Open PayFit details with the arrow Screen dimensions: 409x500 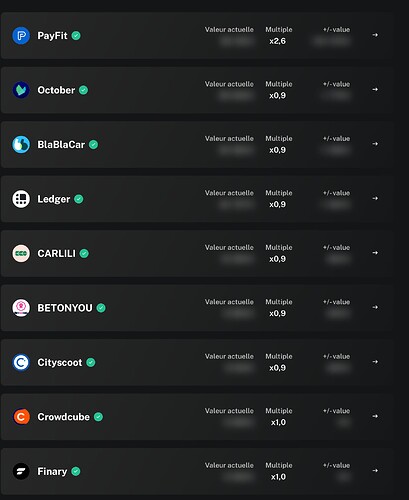375,35
